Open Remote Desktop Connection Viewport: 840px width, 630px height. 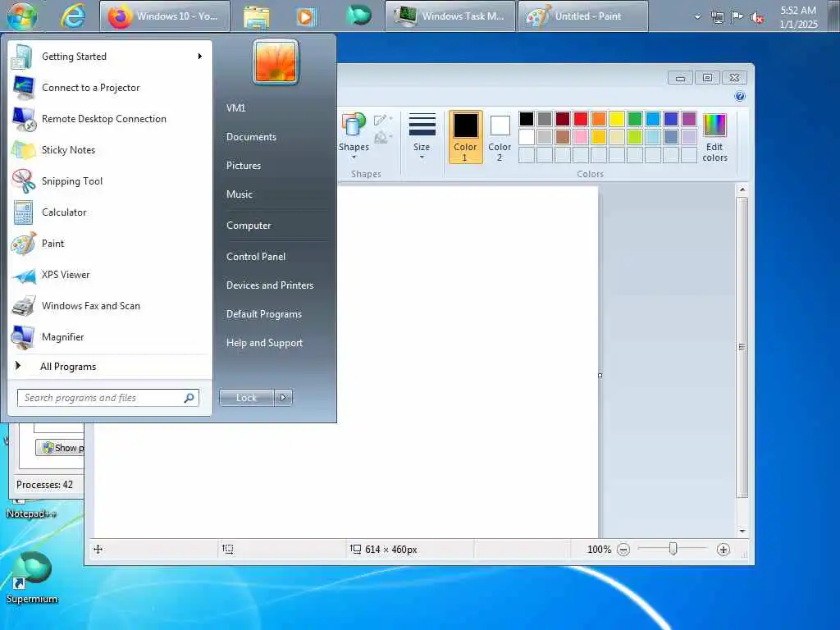(x=110, y=118)
